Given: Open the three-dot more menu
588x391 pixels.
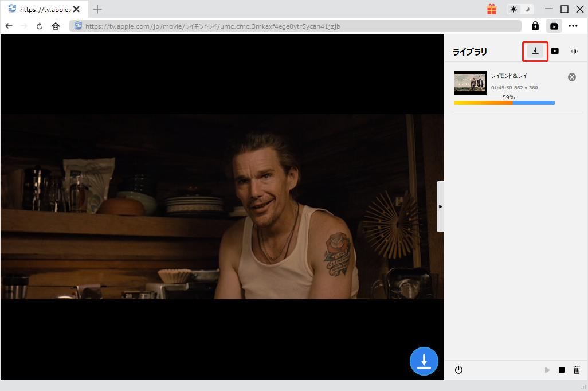Looking at the screenshot, I should coord(573,26).
